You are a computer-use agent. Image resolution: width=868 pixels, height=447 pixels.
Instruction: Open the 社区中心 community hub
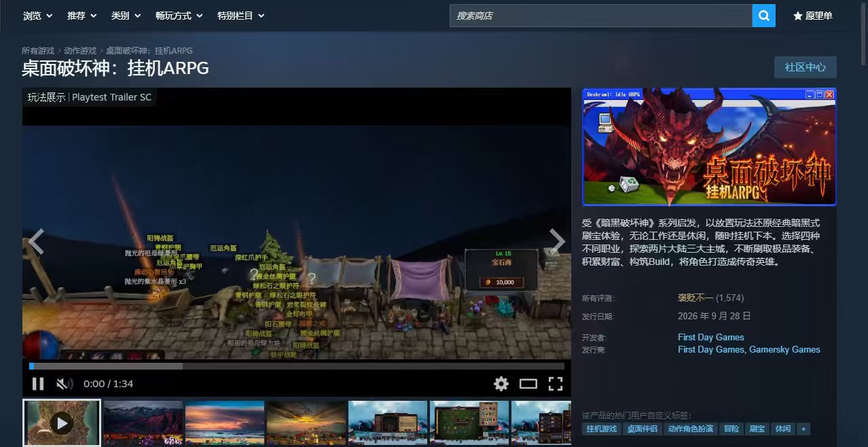click(806, 67)
